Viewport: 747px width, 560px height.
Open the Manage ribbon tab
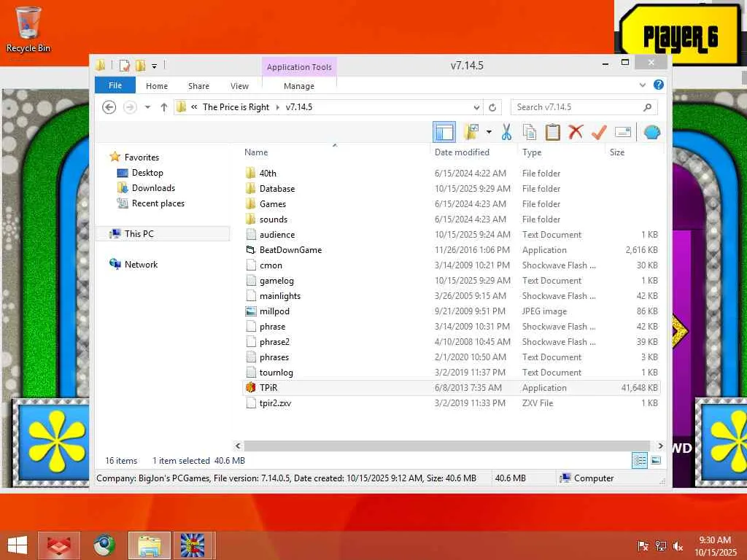tap(298, 86)
